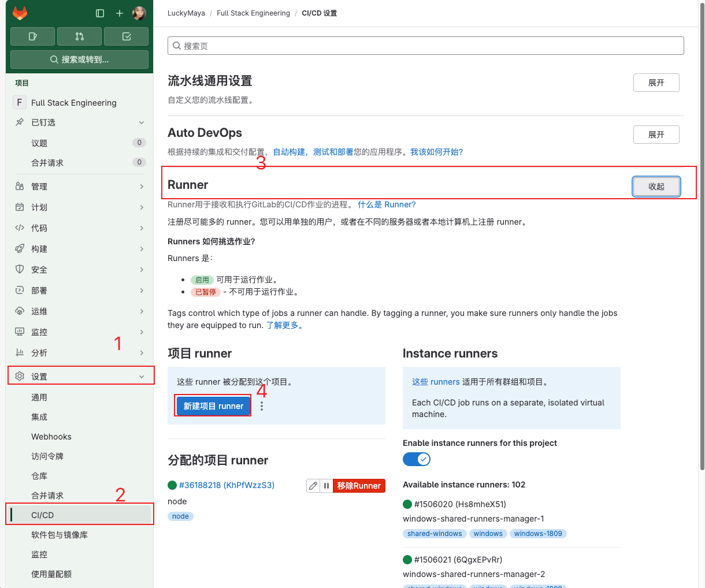Click the GitLab fox logo
The image size is (705, 588).
(x=20, y=13)
